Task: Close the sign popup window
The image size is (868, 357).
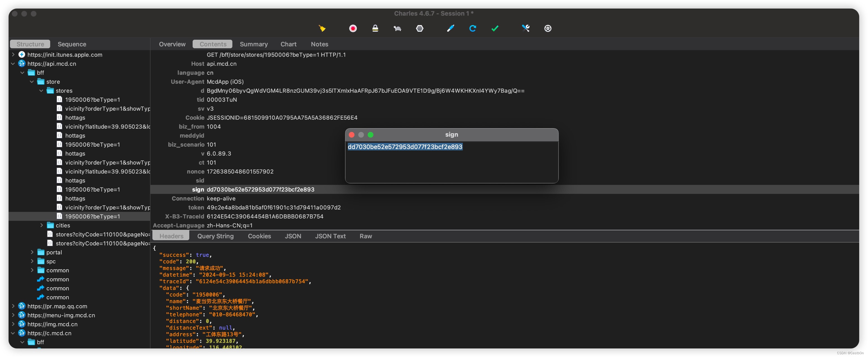Action: point(351,135)
